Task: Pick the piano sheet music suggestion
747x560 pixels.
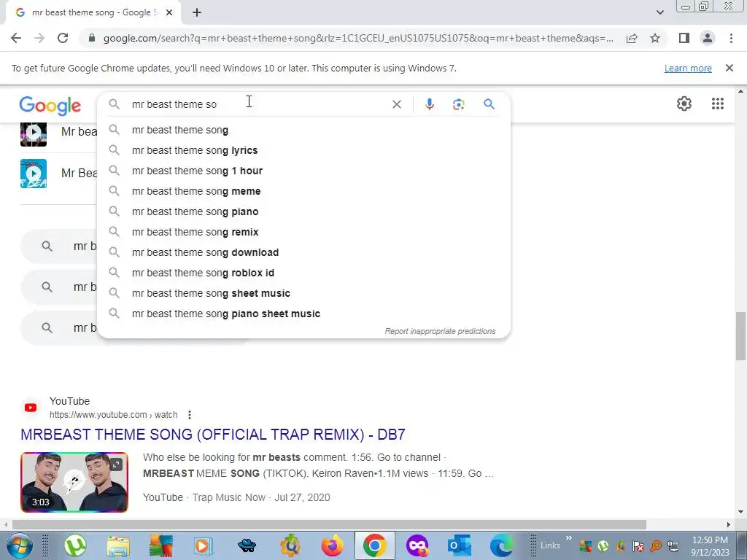Action: (x=303, y=314)
